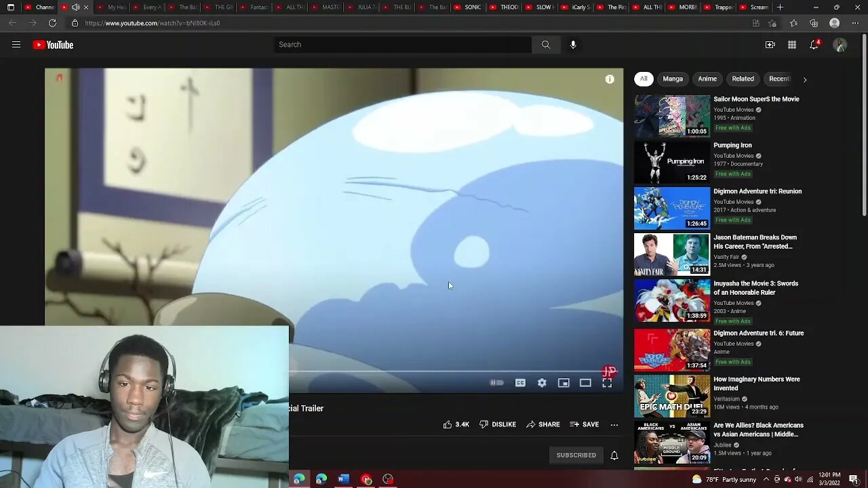Switch to the Channel browser tab

tap(39, 7)
